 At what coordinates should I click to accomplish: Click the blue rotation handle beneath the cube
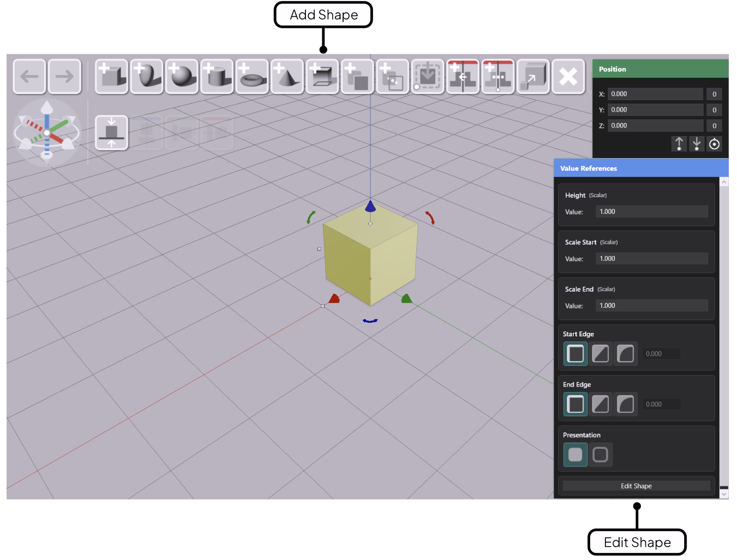pos(370,321)
